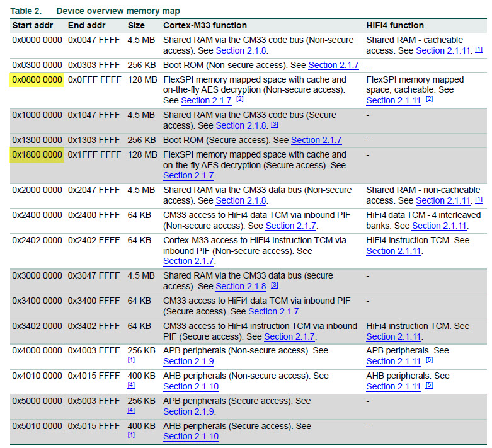Viewport: 492px width, 448px height.
Task: Select the 0x3400 0000 start address cell
Action: [x=37, y=301]
